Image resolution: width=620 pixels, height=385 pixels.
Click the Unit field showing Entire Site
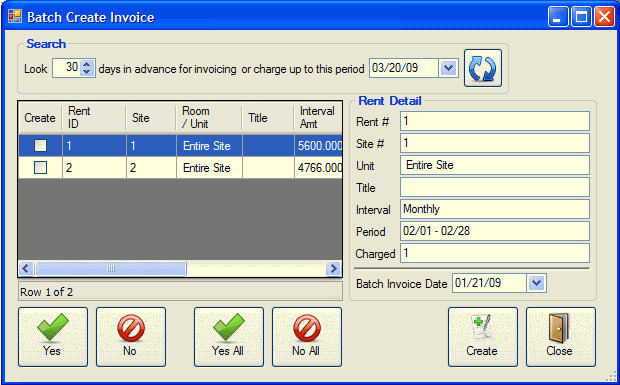pos(495,165)
